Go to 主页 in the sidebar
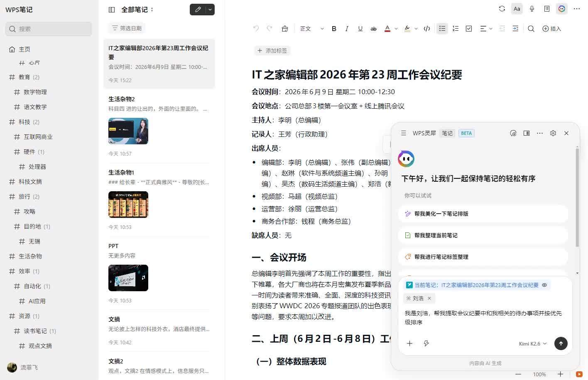The image size is (588, 380). 24,49
